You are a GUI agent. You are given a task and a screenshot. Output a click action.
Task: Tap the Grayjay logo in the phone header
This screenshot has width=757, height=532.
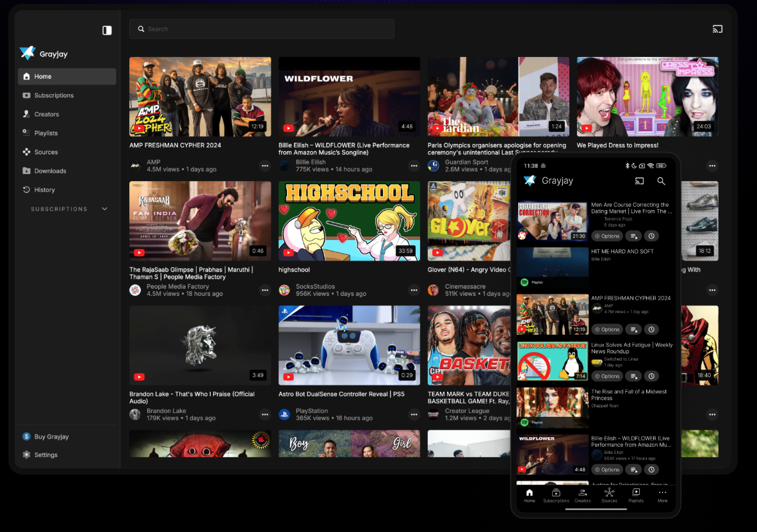[x=530, y=181]
